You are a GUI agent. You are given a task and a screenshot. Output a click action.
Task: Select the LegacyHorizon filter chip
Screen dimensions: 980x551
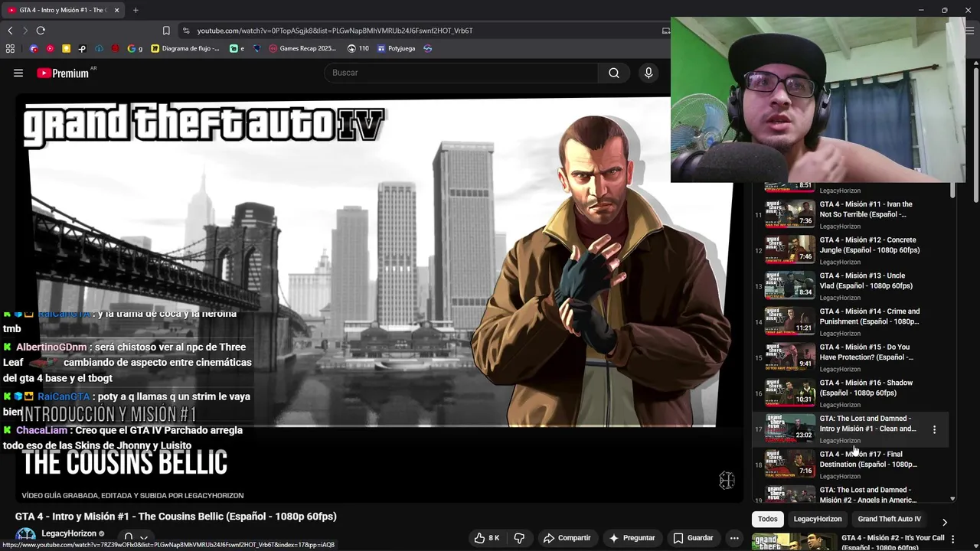pos(817,519)
